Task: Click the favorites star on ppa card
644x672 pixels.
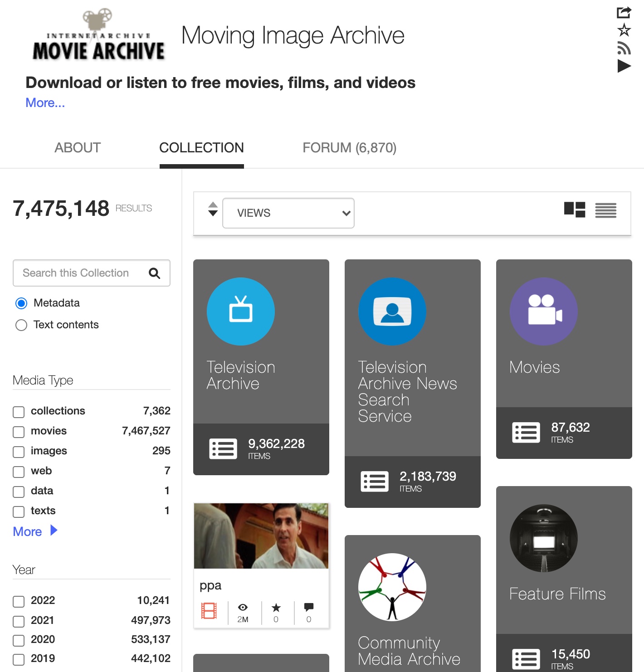Action: (276, 608)
